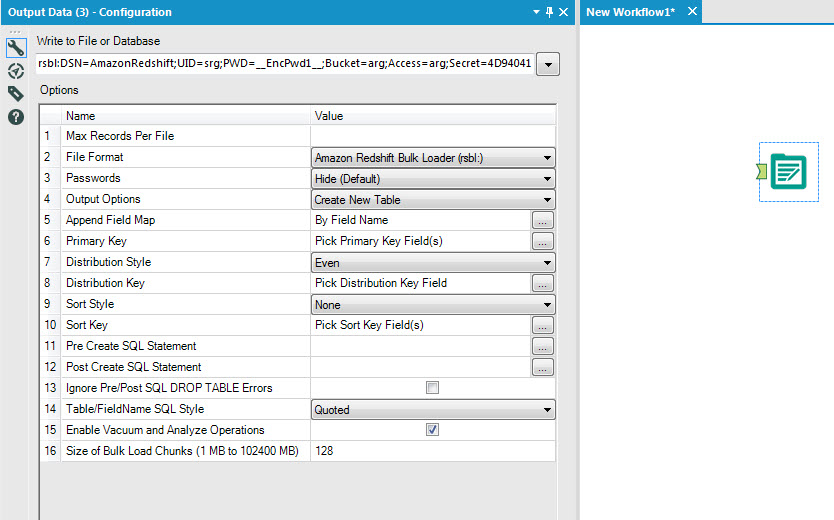Click the Pick Distribution Key Field value
The image size is (834, 520).
[x=381, y=283]
